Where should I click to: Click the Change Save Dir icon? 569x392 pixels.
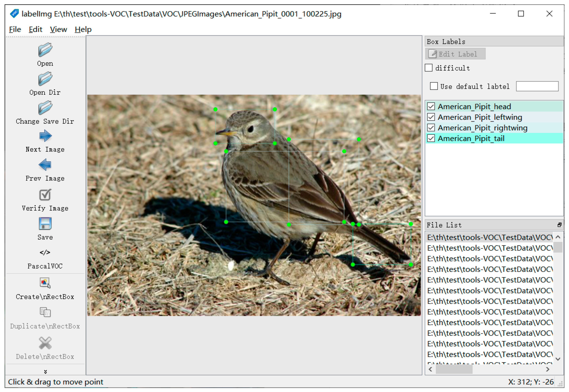[x=45, y=108]
